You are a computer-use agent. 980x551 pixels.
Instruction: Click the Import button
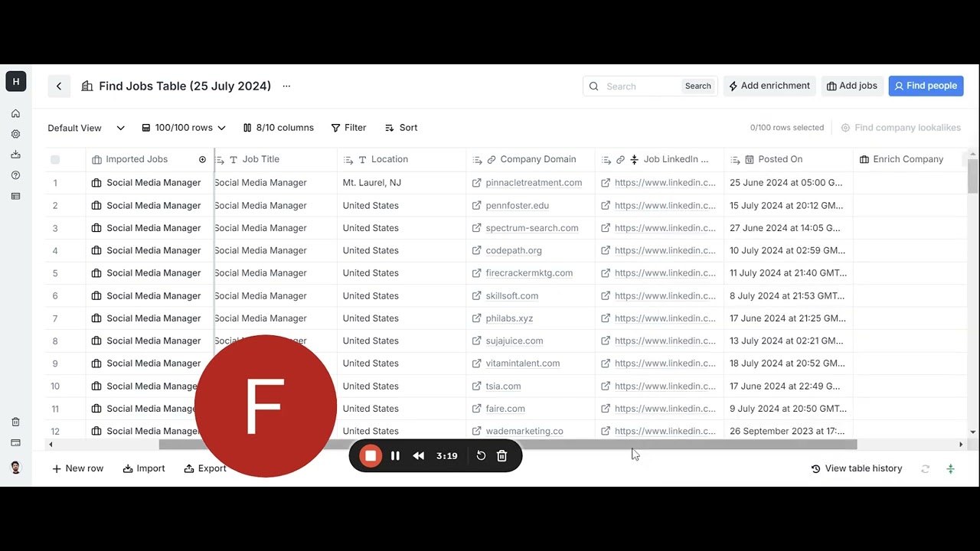click(x=144, y=469)
